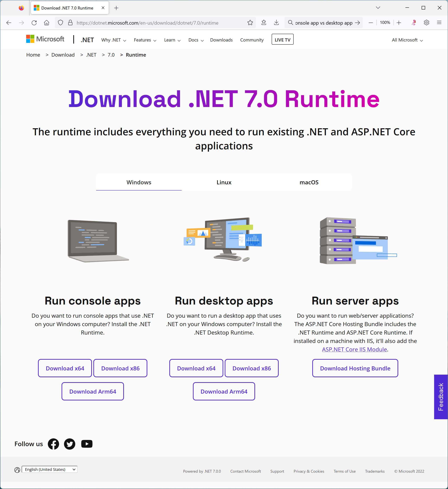The height and width of the screenshot is (489, 448).
Task: Switch to the Linux tab
Action: [x=224, y=182]
